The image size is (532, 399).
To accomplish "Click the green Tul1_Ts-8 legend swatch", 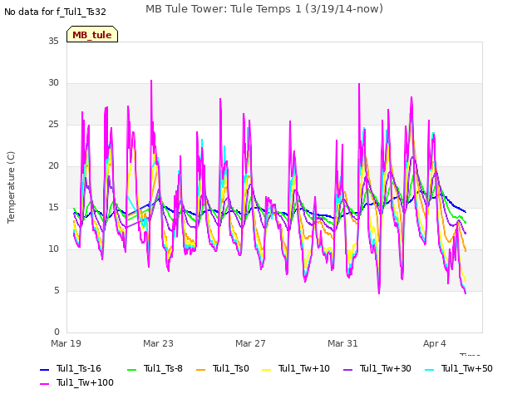I will click(x=131, y=369).
